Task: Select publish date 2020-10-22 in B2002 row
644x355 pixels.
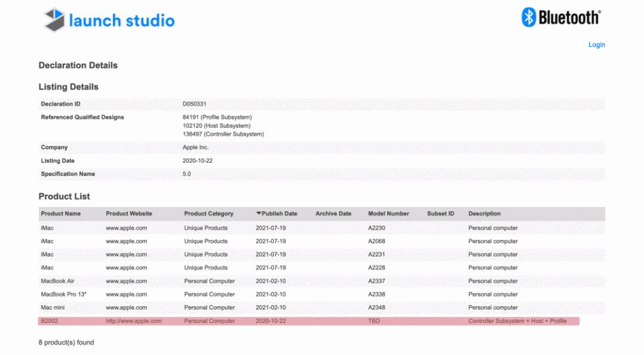Action: point(271,321)
